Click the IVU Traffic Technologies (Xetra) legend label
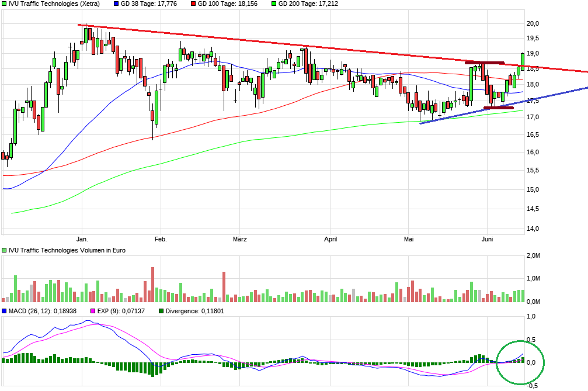588x391 pixels. tap(54, 4)
